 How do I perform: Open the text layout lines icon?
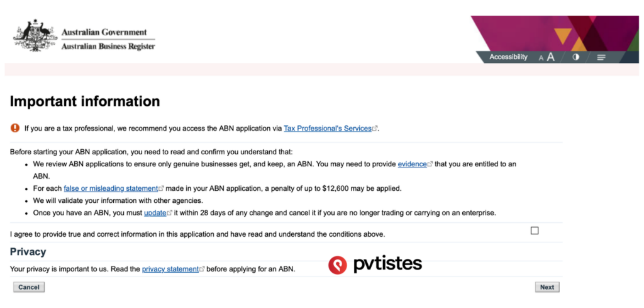601,57
